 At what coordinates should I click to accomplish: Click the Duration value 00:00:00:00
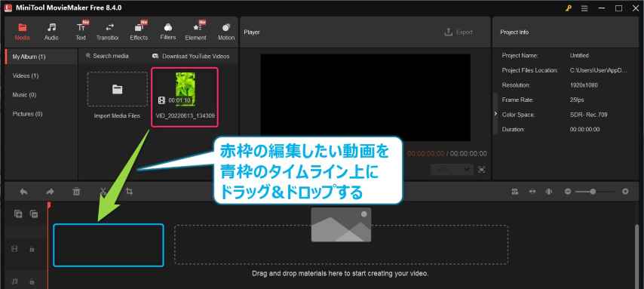[584, 129]
